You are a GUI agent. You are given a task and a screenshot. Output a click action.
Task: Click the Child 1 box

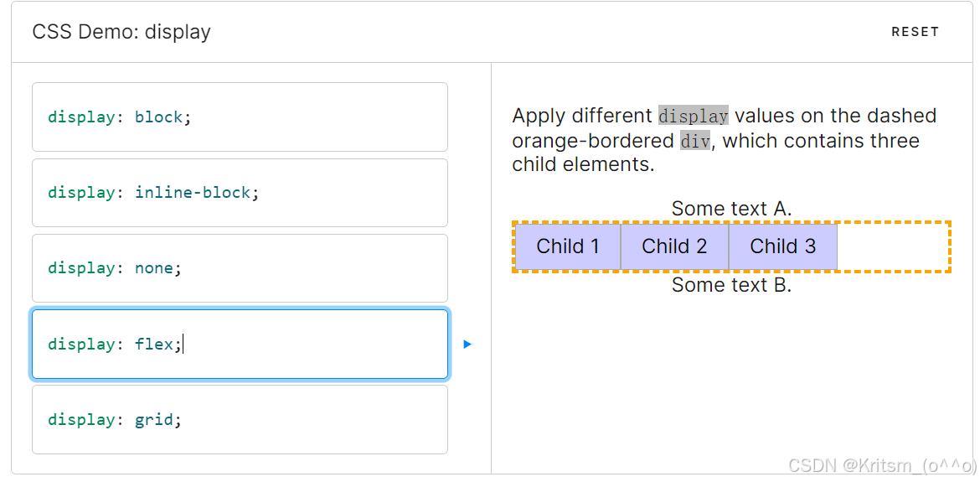[568, 246]
